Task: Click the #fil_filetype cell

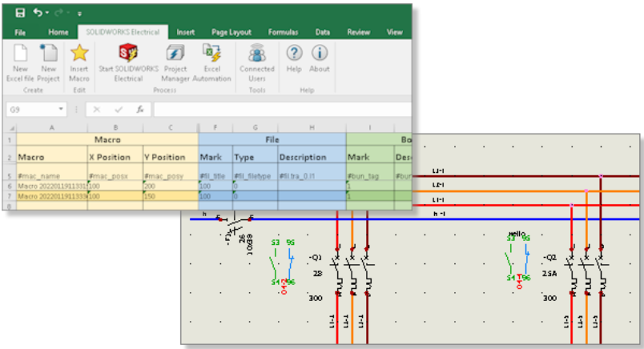Action: [x=255, y=172]
